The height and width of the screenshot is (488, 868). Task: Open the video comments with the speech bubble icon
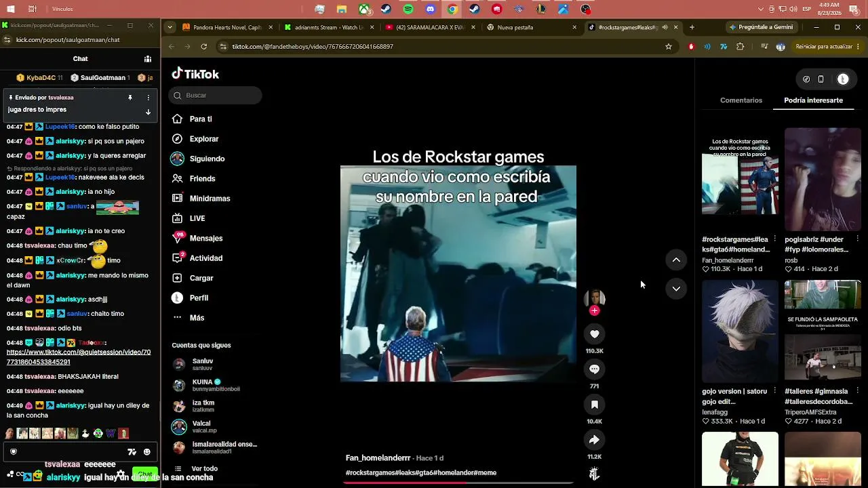[x=594, y=369]
